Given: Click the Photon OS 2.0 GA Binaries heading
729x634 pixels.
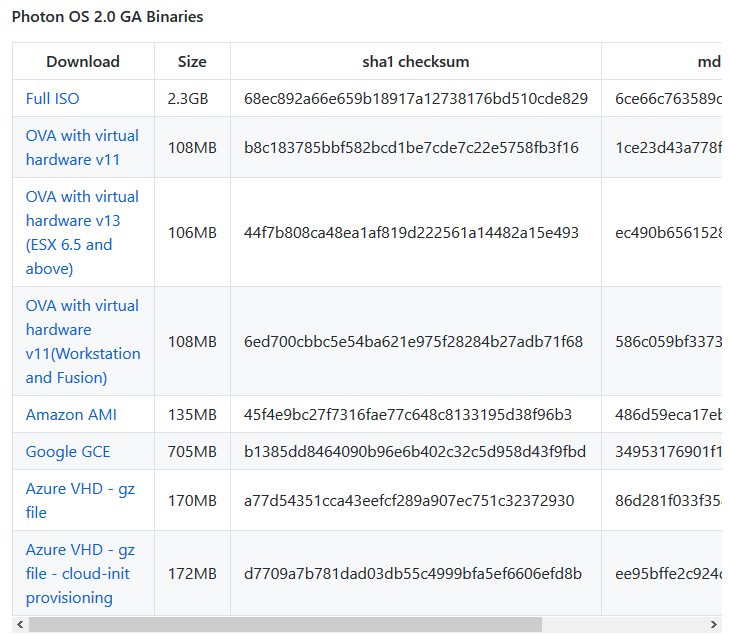Looking at the screenshot, I should pos(107,17).
